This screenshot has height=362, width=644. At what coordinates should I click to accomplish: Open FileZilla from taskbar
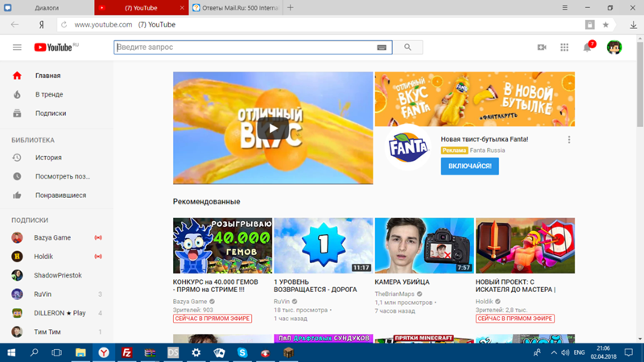(126, 353)
